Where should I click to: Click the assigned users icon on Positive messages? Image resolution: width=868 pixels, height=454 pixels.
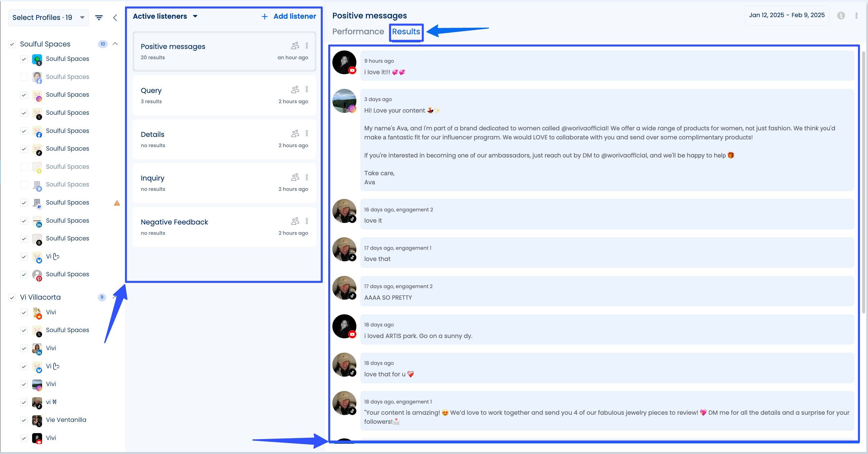click(x=295, y=45)
